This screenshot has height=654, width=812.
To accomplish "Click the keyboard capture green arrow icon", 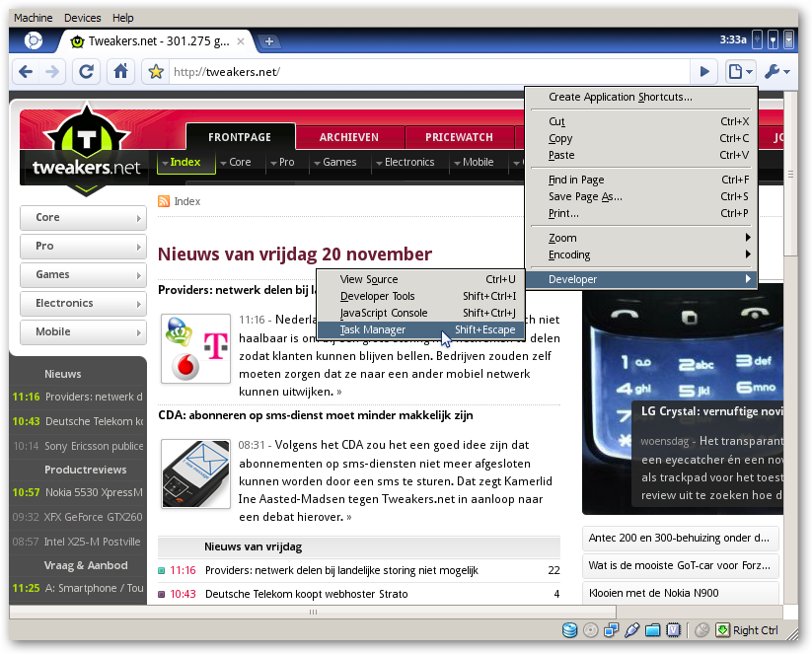I will (722, 630).
